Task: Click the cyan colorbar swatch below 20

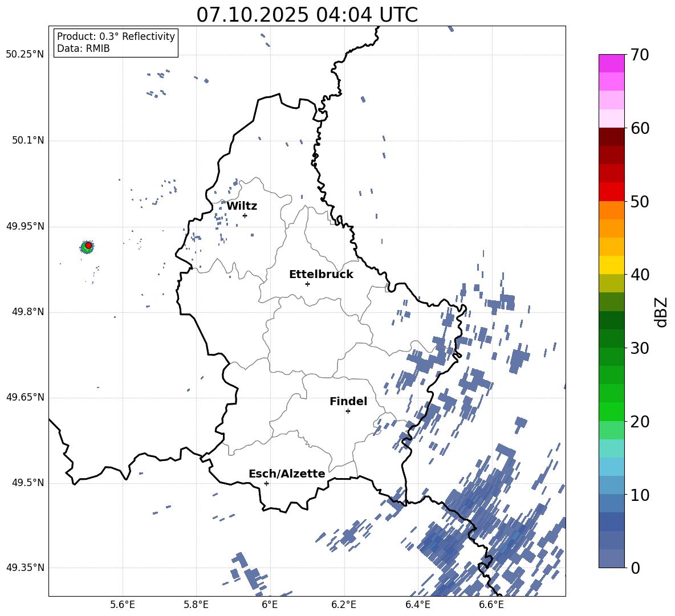Action: 611,448
